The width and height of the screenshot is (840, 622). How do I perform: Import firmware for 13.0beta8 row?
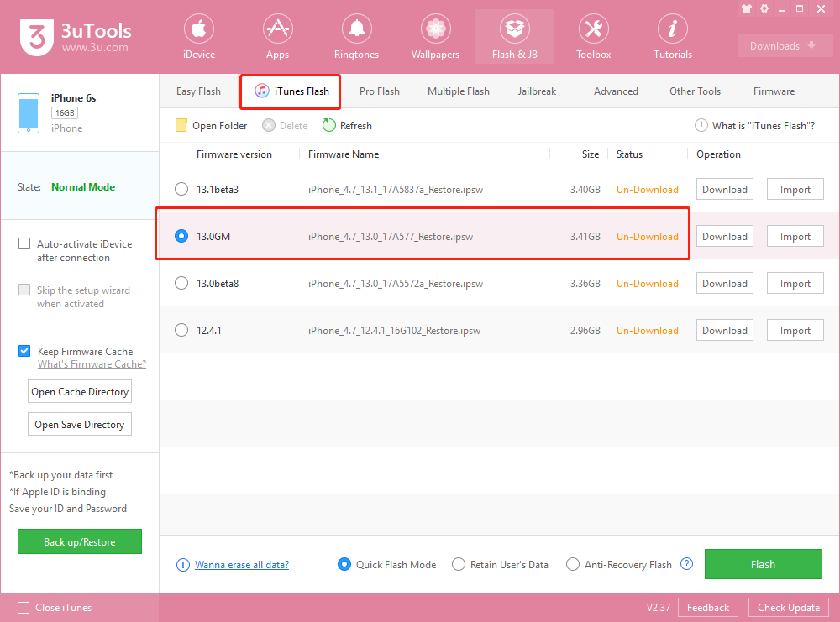pyautogui.click(x=795, y=284)
